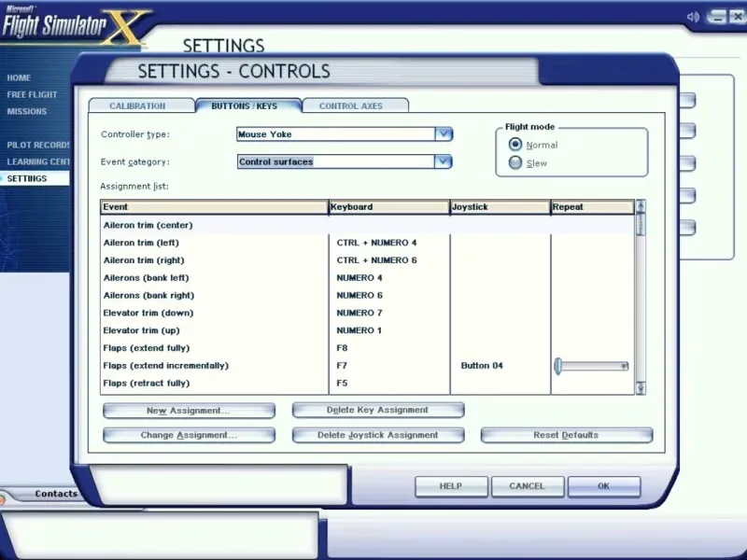Click the Event column header
This screenshot has height=560, width=747.
pyautogui.click(x=215, y=207)
